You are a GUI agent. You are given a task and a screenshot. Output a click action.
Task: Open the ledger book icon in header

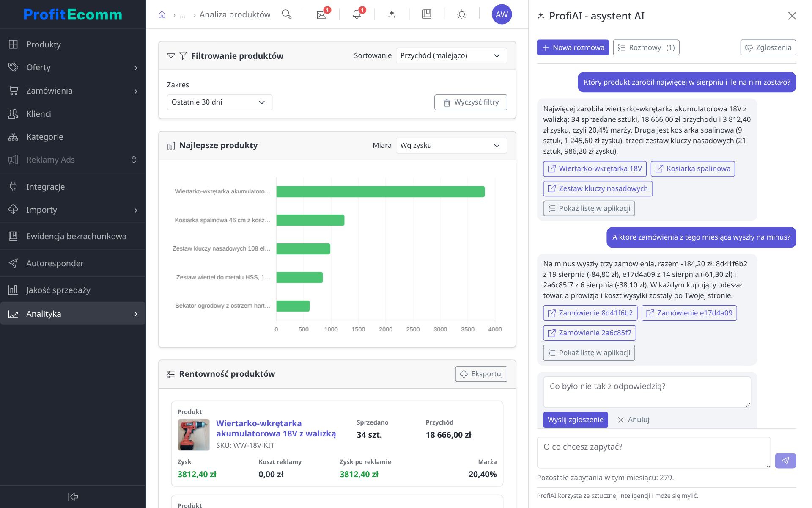427,14
